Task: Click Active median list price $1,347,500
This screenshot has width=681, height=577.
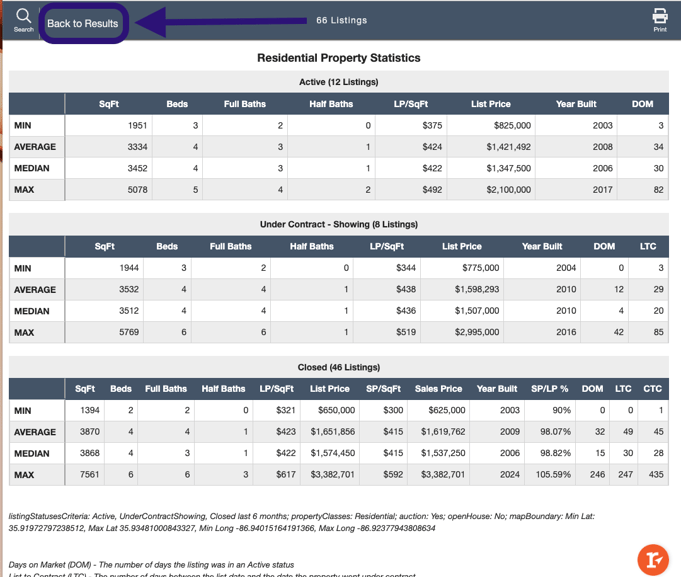Action: [x=509, y=168]
